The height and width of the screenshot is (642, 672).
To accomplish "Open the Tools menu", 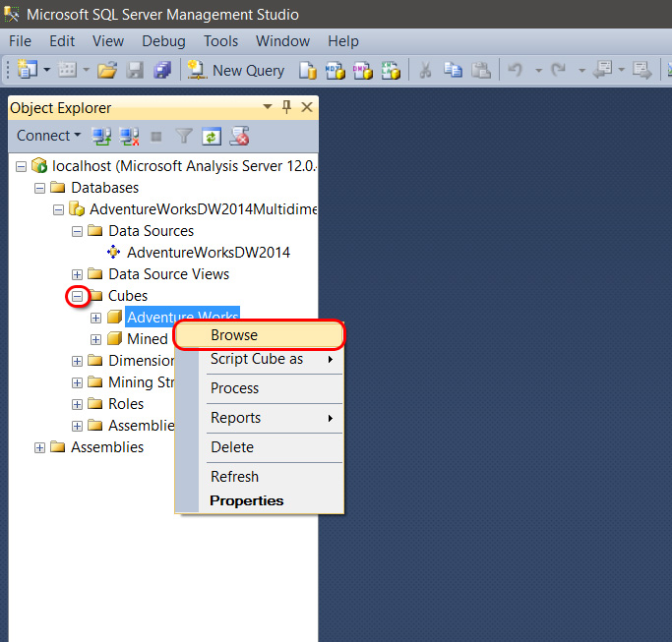I will 220,41.
